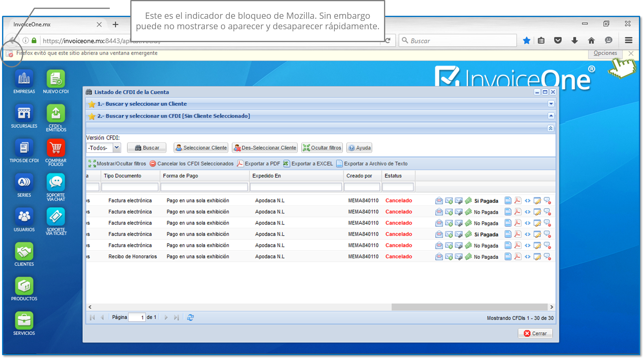This screenshot has width=644, height=359.
Task: Open the Versión CFDI -Todos- dropdown
Action: pyautogui.click(x=117, y=147)
